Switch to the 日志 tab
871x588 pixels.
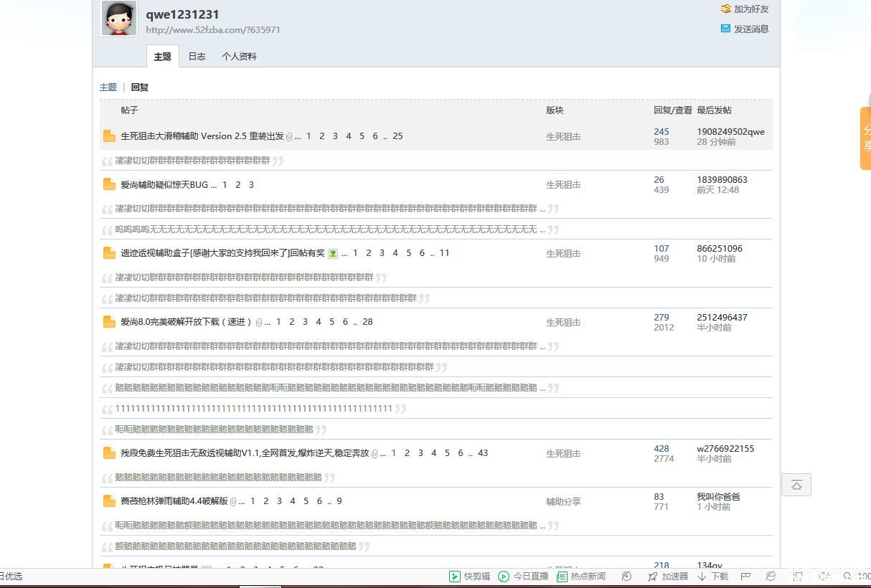pos(197,56)
